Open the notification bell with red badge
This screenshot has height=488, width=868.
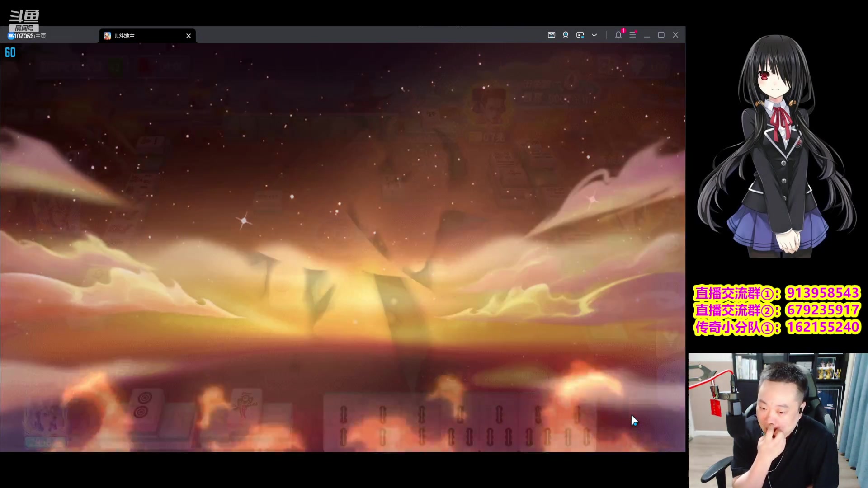tap(618, 34)
